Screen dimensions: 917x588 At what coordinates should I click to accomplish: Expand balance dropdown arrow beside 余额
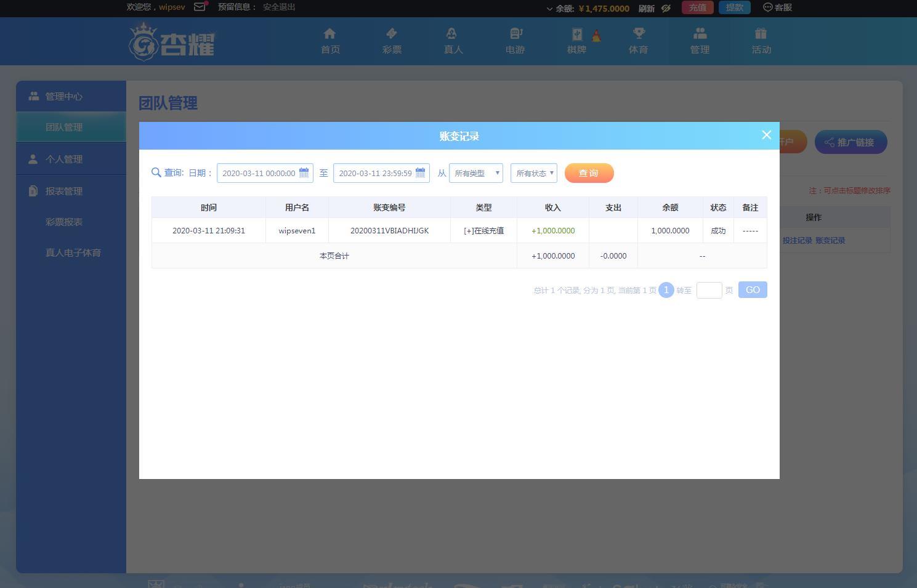coord(549,9)
